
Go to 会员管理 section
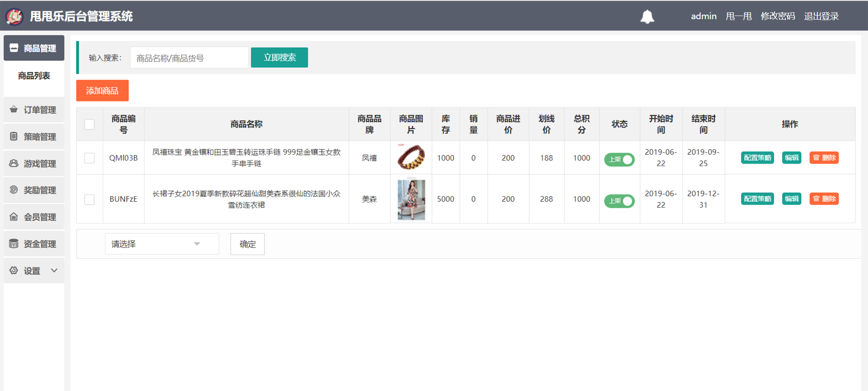[x=34, y=217]
